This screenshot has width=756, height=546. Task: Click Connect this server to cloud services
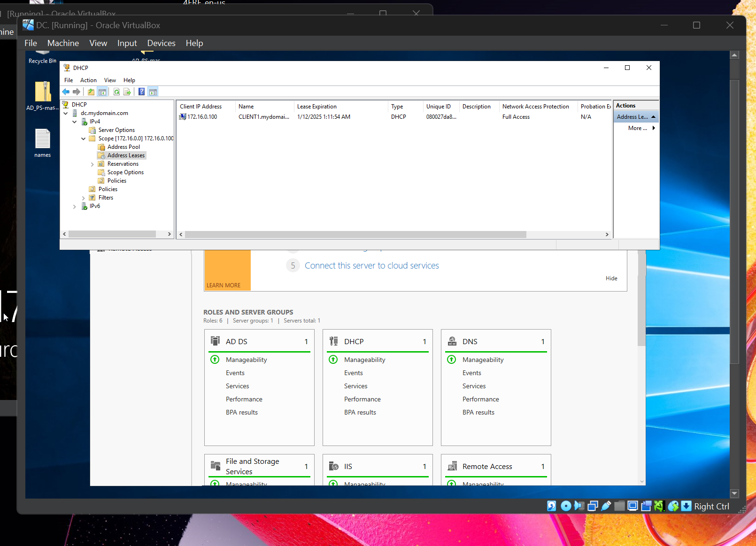pos(371,266)
